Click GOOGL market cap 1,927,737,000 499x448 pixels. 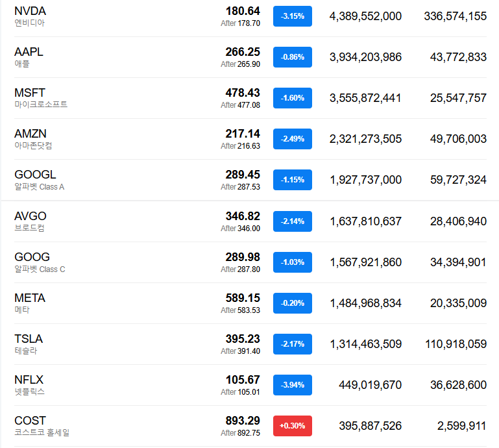click(x=366, y=180)
